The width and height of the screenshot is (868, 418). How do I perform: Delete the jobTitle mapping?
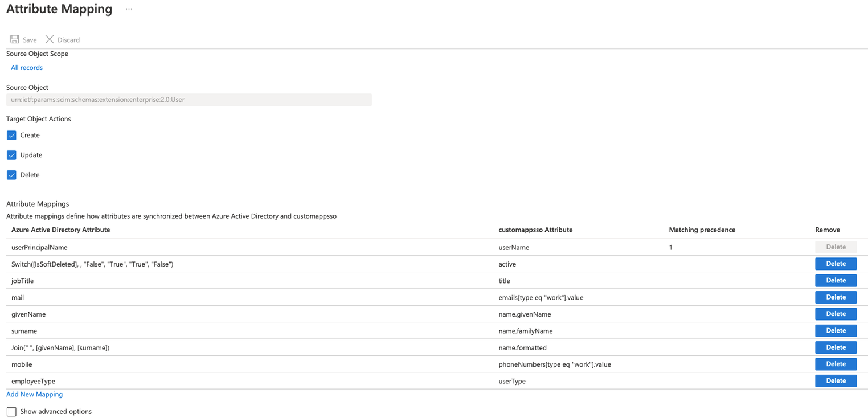(836, 280)
